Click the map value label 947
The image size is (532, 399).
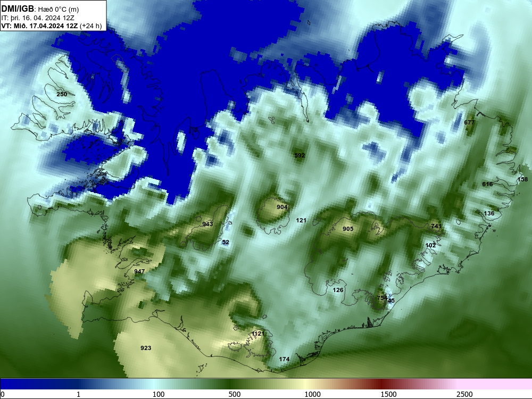point(139,271)
